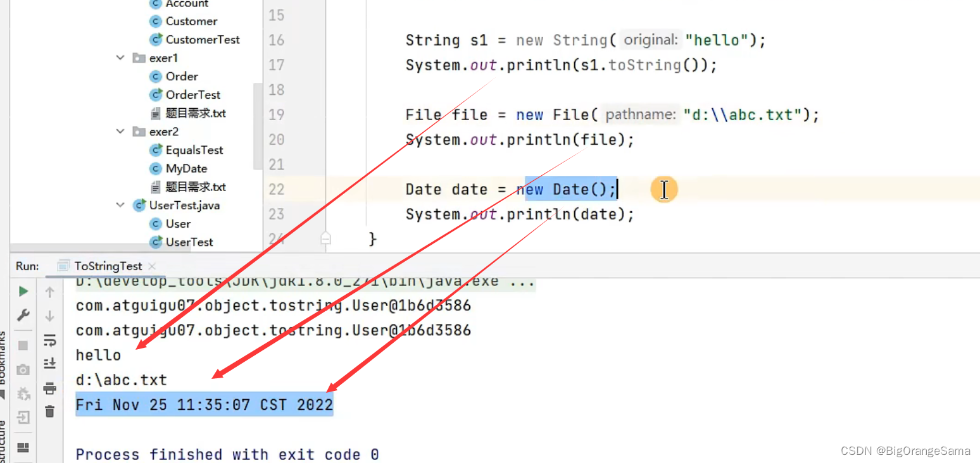This screenshot has width=980, height=463.
Task: Toggle Scroll to End in the console
Action: point(49,364)
